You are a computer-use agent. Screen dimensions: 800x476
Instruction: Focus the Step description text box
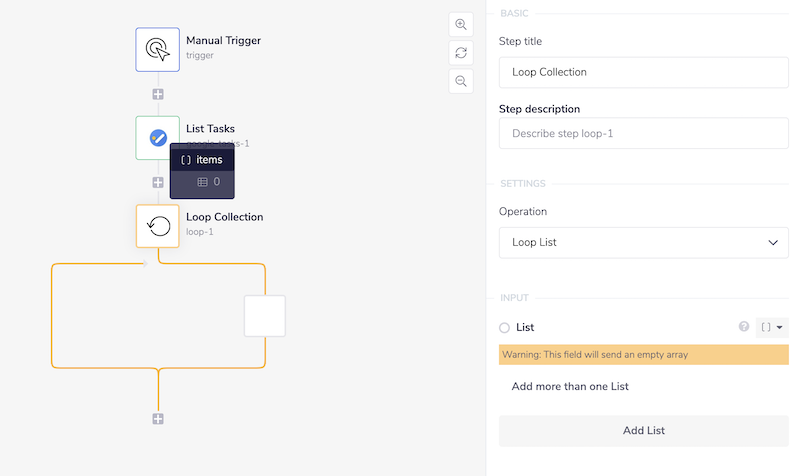(643, 132)
